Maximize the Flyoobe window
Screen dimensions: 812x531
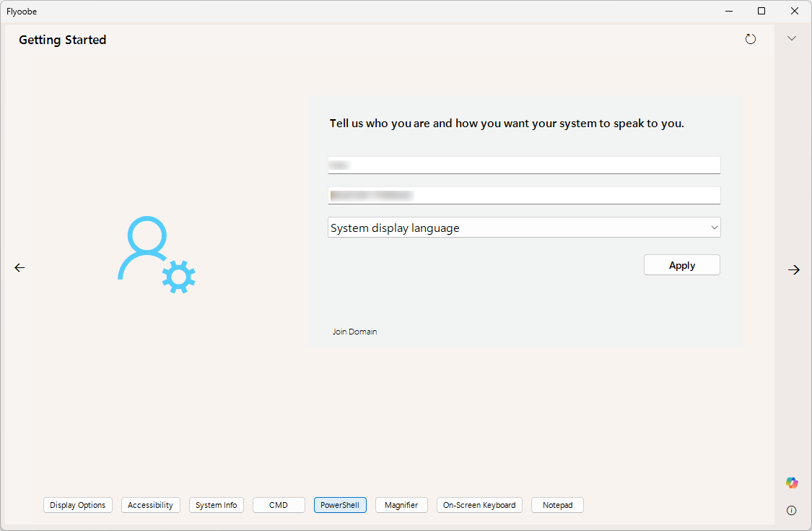pos(761,11)
